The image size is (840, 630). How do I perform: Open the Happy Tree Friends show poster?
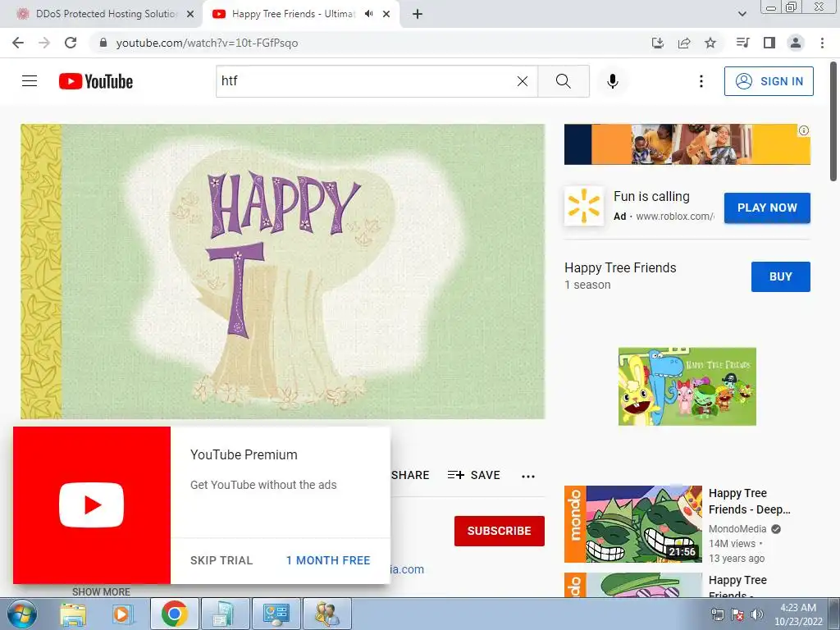tap(687, 386)
